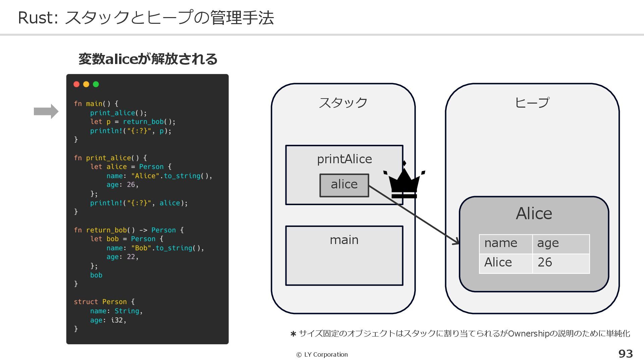Click the スタック heading label
Viewport: 644px width, 362px height.
343,103
